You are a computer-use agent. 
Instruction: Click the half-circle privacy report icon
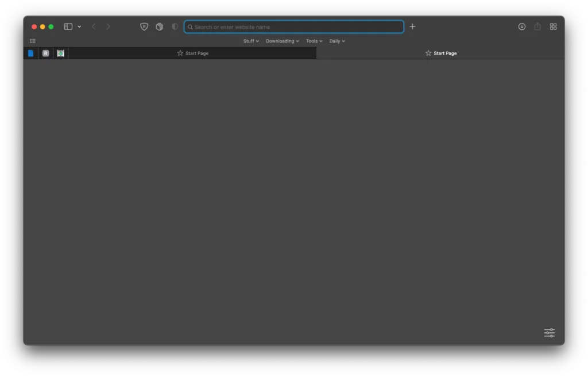coord(175,26)
